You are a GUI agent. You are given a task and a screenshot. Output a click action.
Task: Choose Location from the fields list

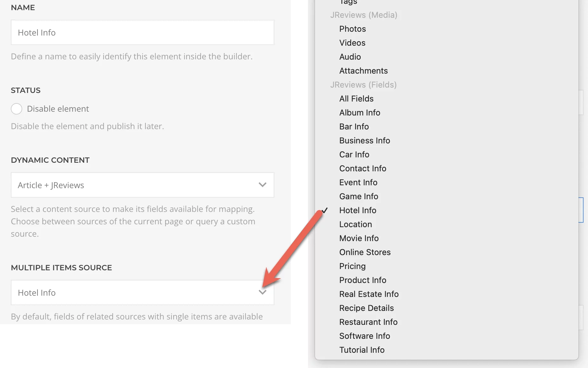tap(355, 224)
